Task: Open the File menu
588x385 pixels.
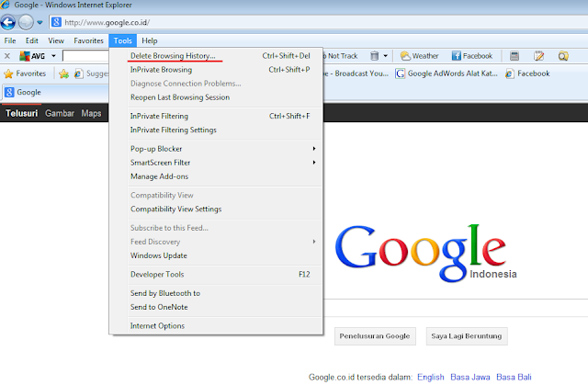Action: click(x=10, y=40)
